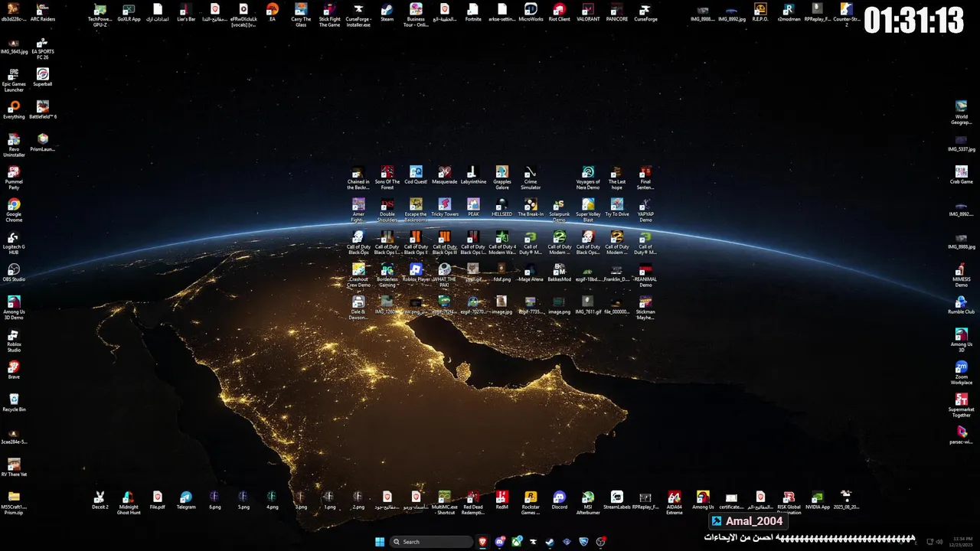This screenshot has width=980, height=551.
Task: Select the Carry The Glass icon
Action: [301, 15]
